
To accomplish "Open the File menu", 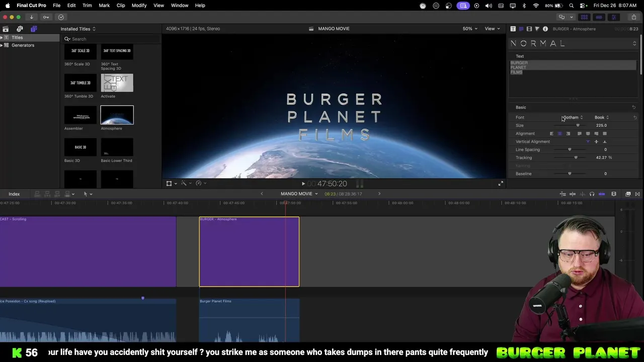I will (x=57, y=6).
